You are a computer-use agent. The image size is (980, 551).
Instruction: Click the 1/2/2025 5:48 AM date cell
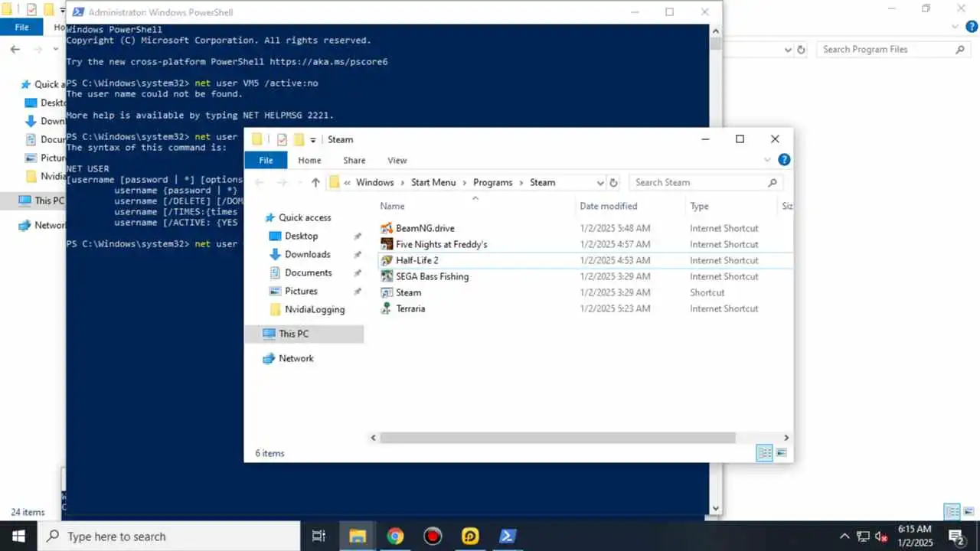click(x=615, y=228)
